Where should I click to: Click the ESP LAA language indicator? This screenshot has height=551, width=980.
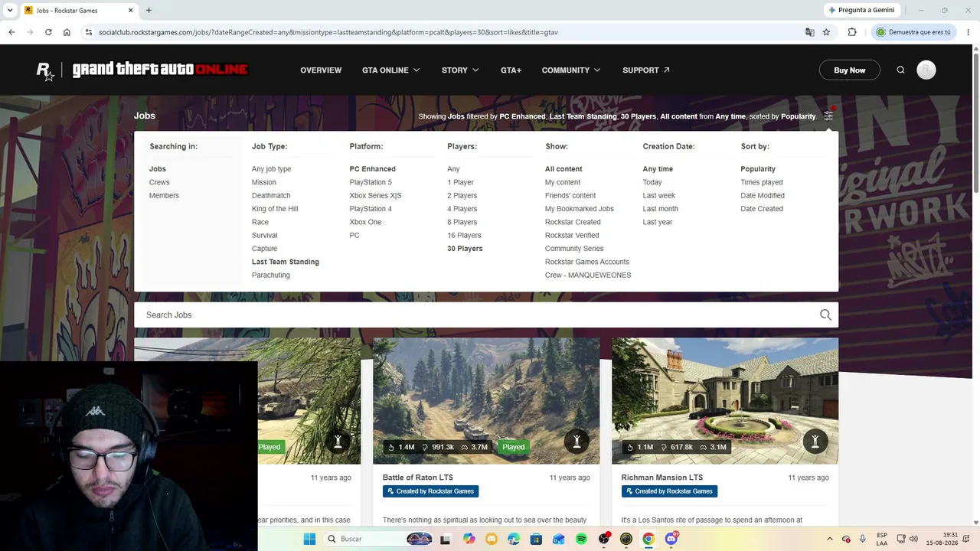(x=883, y=539)
